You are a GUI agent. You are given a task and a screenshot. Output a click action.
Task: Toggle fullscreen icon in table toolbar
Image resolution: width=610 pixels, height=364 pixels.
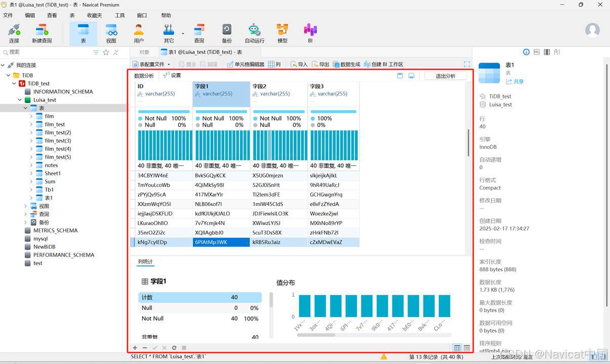pyautogui.click(x=467, y=64)
